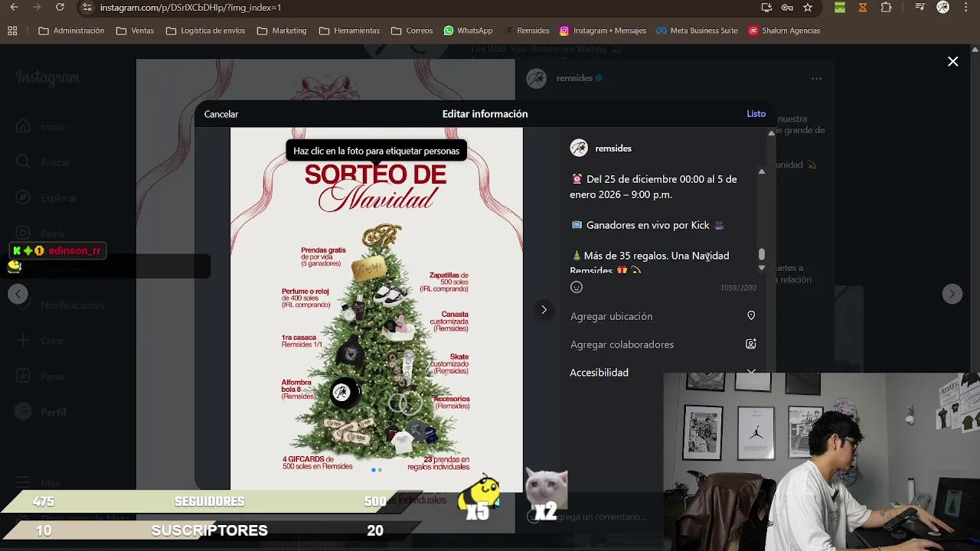The width and height of the screenshot is (980, 551).
Task: Click the remsides avatar in the post header
Action: pos(537,78)
